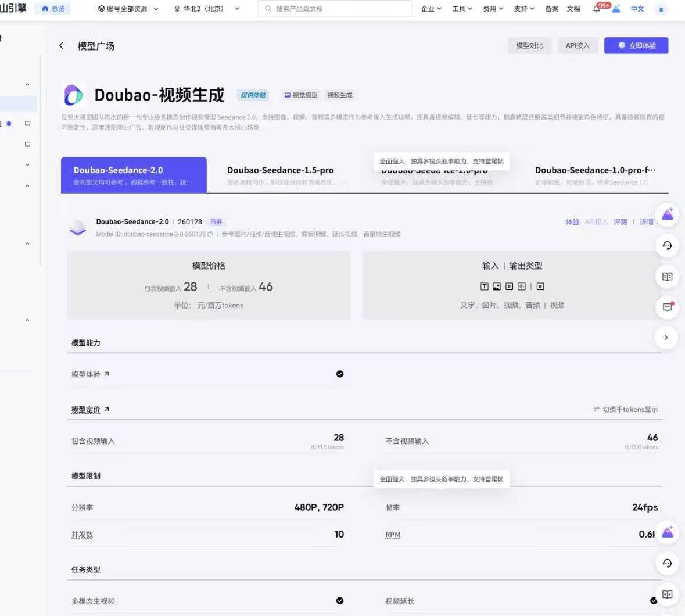
Task: Click the 24fps frame rate value
Action: point(645,508)
